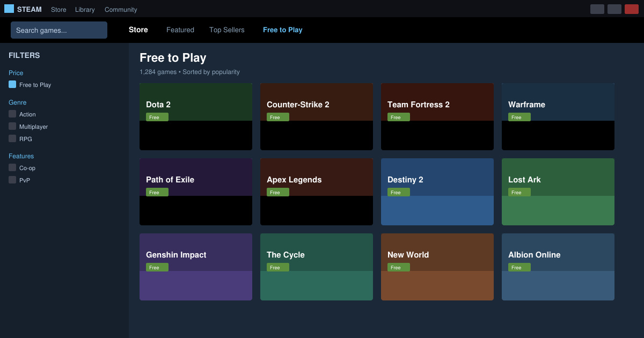644x338 pixels.
Task: Click the Free badge on Destiny 2
Action: [x=399, y=192]
